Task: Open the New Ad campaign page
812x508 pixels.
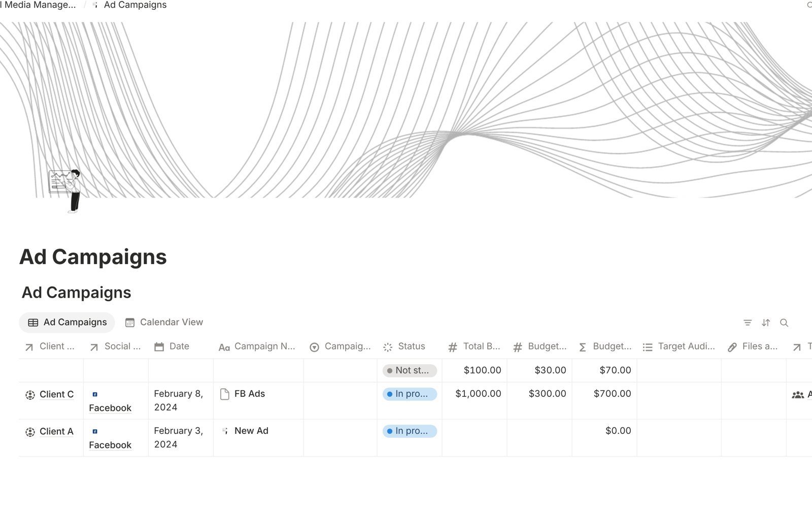Action: [251, 431]
